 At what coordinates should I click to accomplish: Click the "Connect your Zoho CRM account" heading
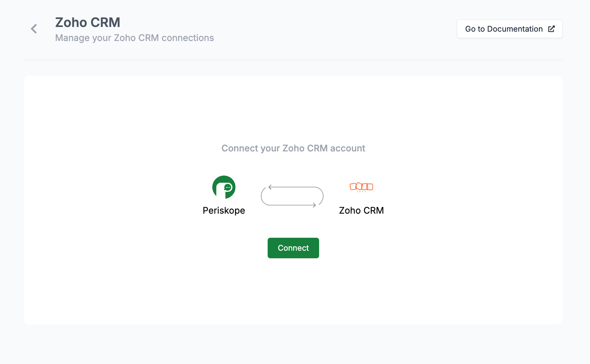point(293,148)
